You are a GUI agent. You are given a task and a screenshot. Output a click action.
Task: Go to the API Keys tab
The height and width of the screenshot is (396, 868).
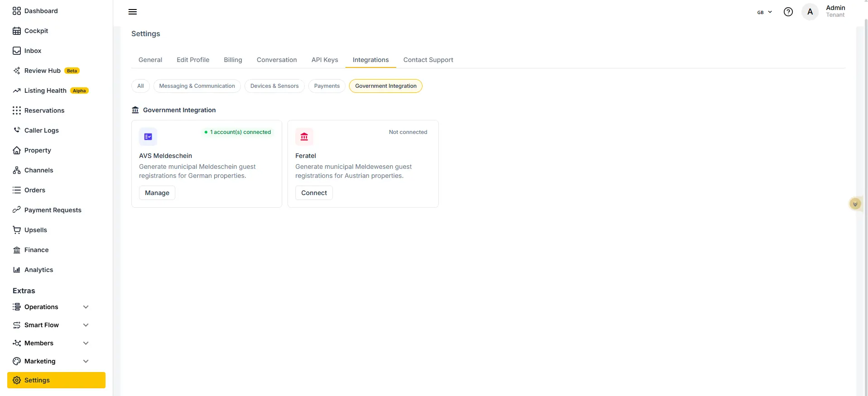point(325,60)
